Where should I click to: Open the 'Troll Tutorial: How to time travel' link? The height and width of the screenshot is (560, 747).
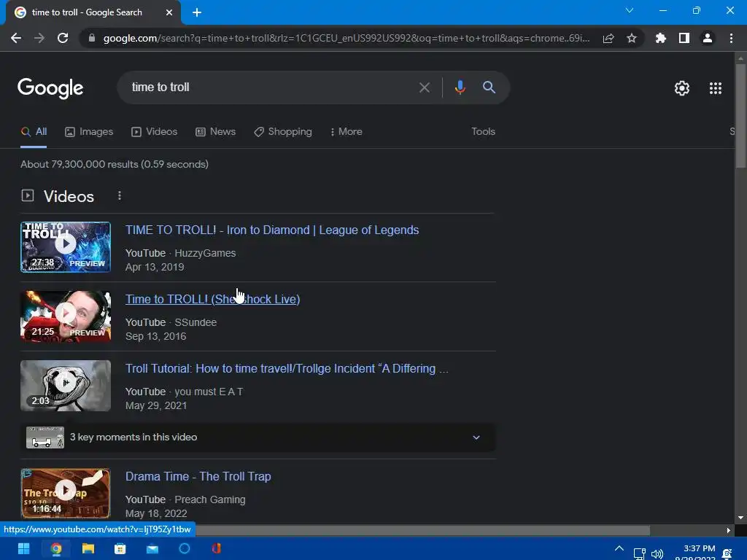tap(287, 368)
